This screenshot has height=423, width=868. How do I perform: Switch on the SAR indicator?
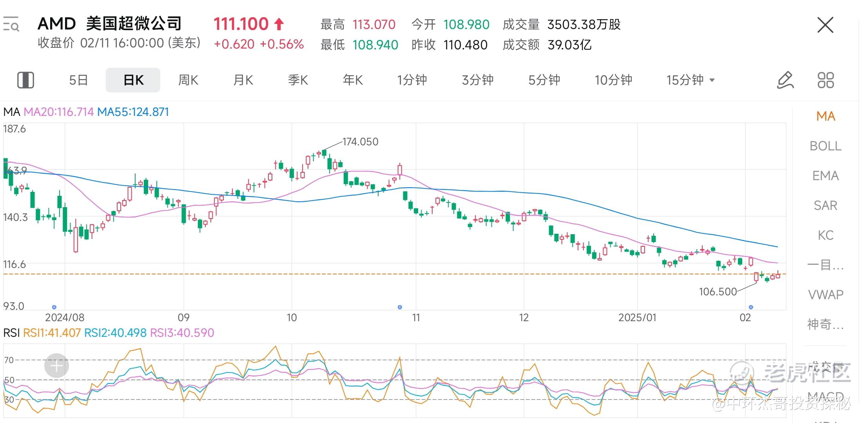(x=825, y=206)
